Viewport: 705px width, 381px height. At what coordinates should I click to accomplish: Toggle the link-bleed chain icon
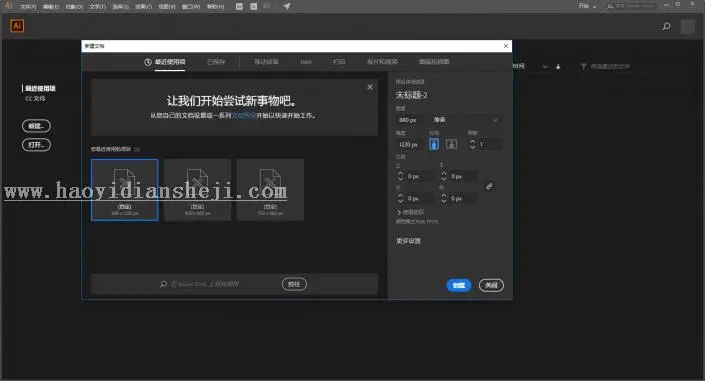[x=489, y=186]
